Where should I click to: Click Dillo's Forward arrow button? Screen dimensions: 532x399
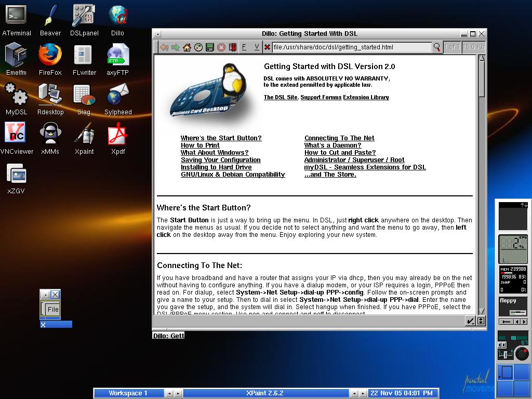(x=176, y=47)
